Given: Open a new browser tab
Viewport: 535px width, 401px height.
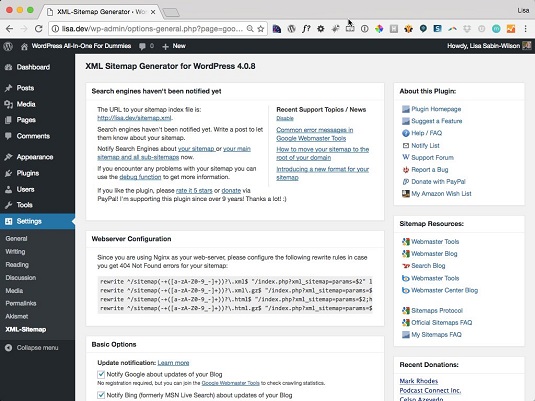Looking at the screenshot, I should [x=171, y=13].
